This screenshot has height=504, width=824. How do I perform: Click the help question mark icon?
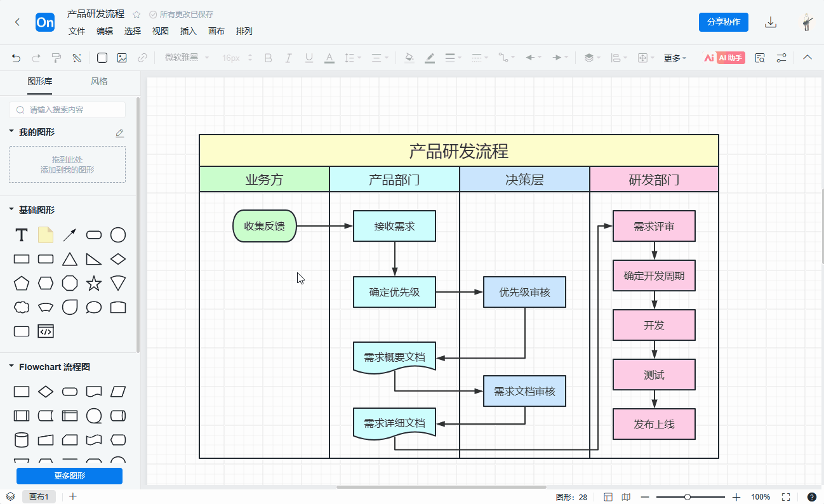click(x=811, y=497)
